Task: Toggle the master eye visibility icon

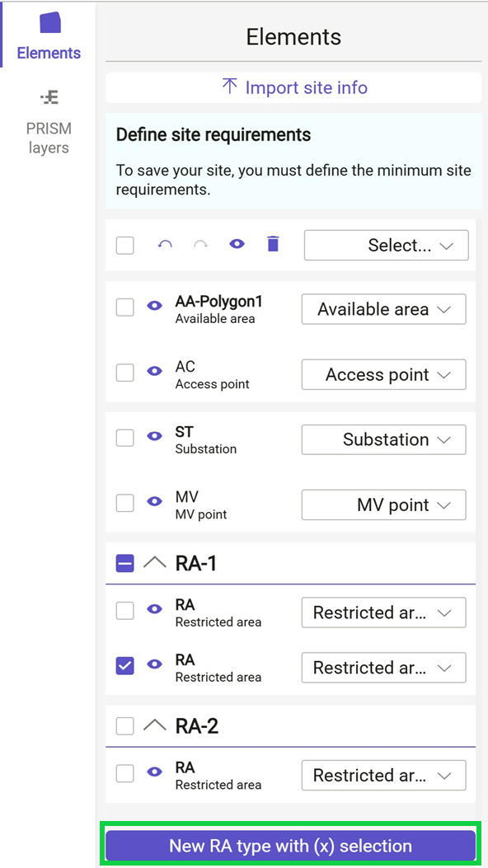Action: point(237,245)
